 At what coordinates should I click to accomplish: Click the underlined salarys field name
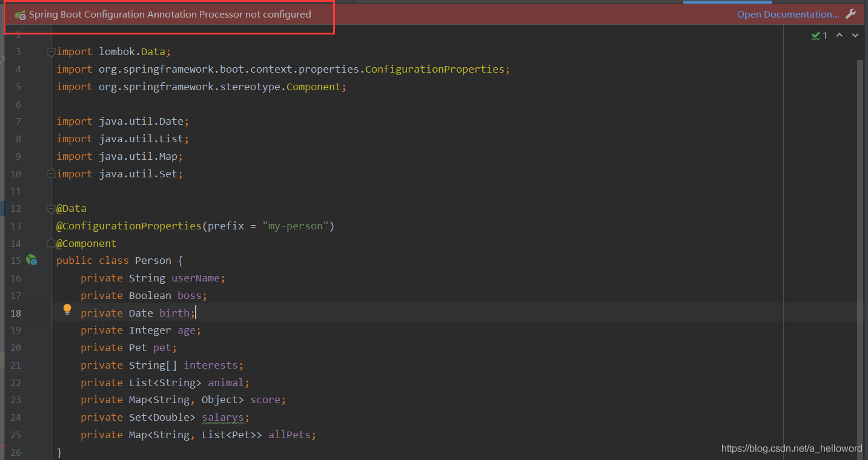click(x=222, y=417)
